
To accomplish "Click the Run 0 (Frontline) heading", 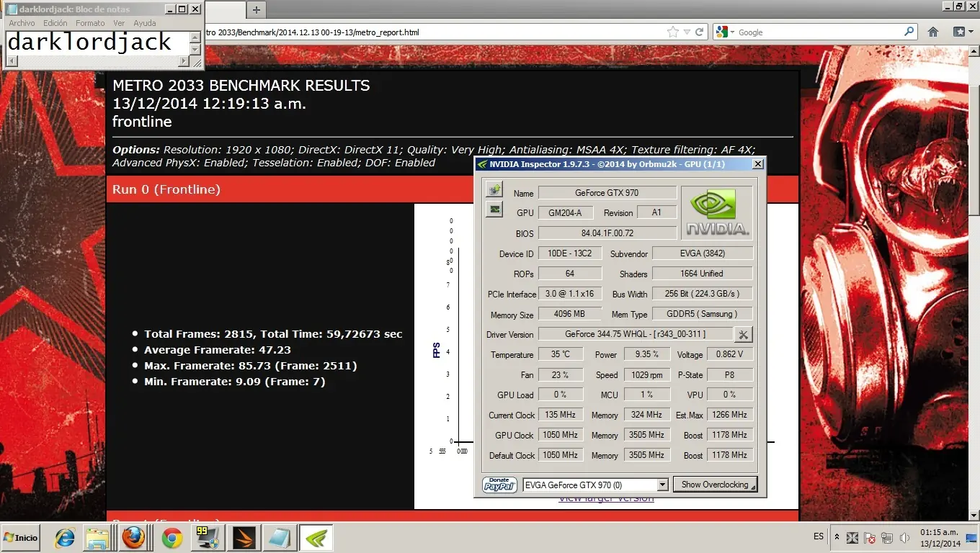I will pyautogui.click(x=166, y=189).
